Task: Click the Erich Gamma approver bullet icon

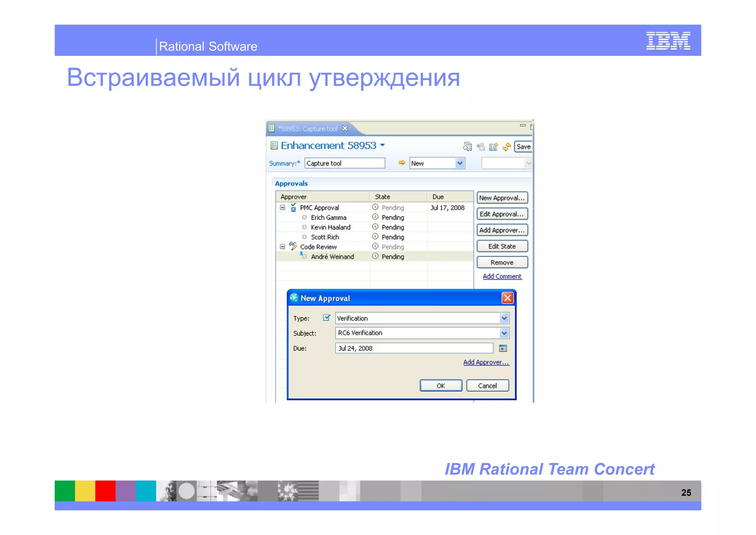Action: click(304, 217)
